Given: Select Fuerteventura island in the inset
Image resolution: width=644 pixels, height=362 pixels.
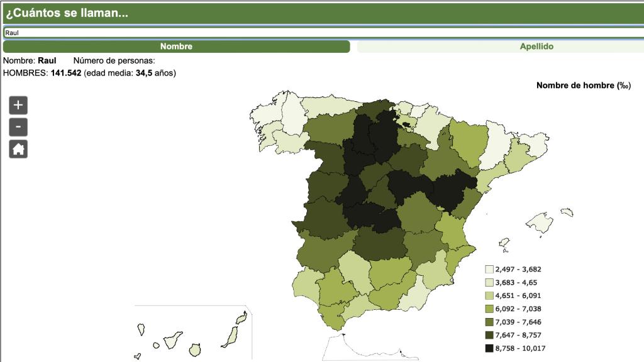Looking at the screenshot, I should tap(231, 337).
